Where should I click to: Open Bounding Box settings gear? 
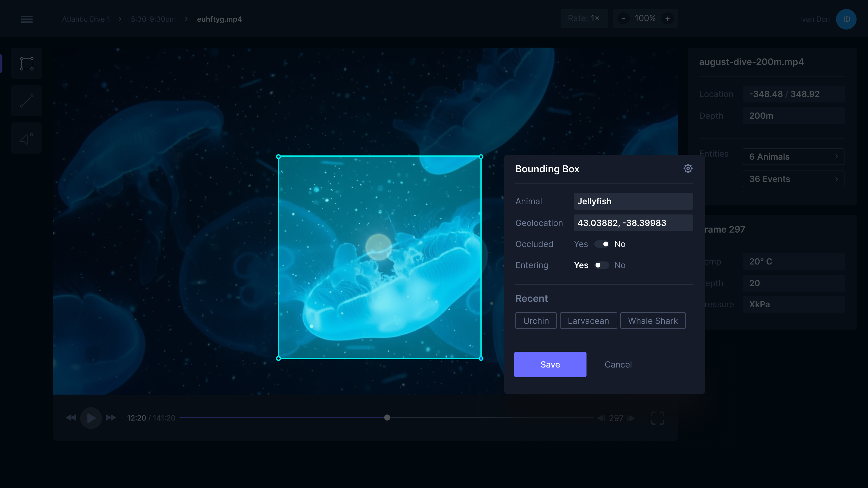point(688,168)
